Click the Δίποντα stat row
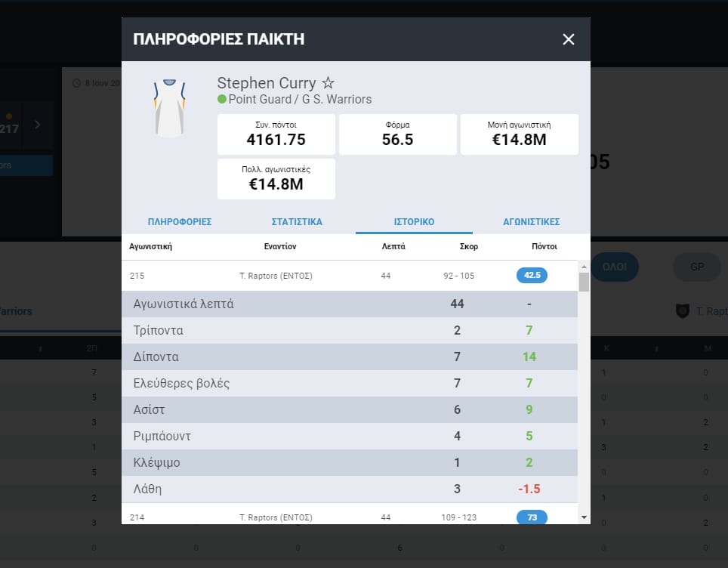The height and width of the screenshot is (568, 728). (350, 357)
